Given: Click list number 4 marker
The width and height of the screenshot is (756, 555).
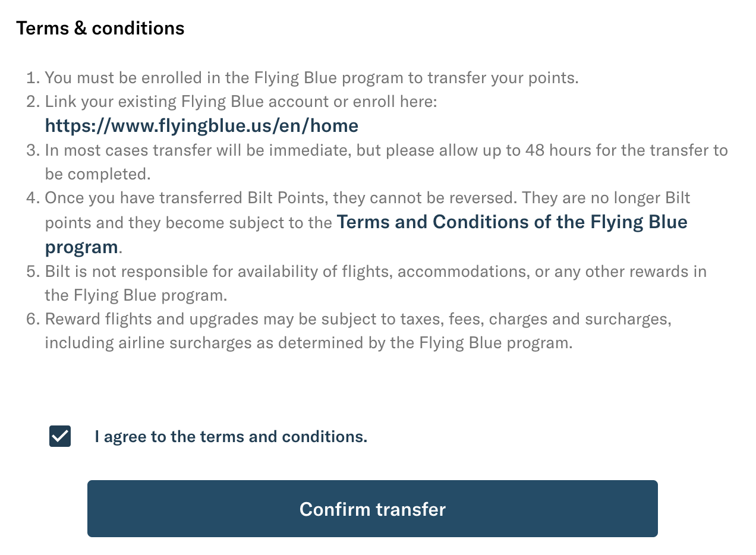Looking at the screenshot, I should point(33,198).
